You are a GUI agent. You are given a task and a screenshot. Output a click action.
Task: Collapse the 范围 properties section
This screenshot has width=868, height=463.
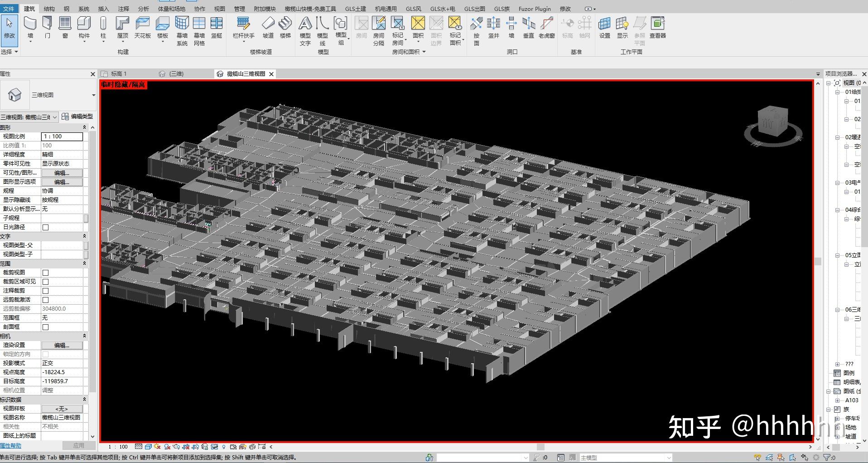[84, 263]
